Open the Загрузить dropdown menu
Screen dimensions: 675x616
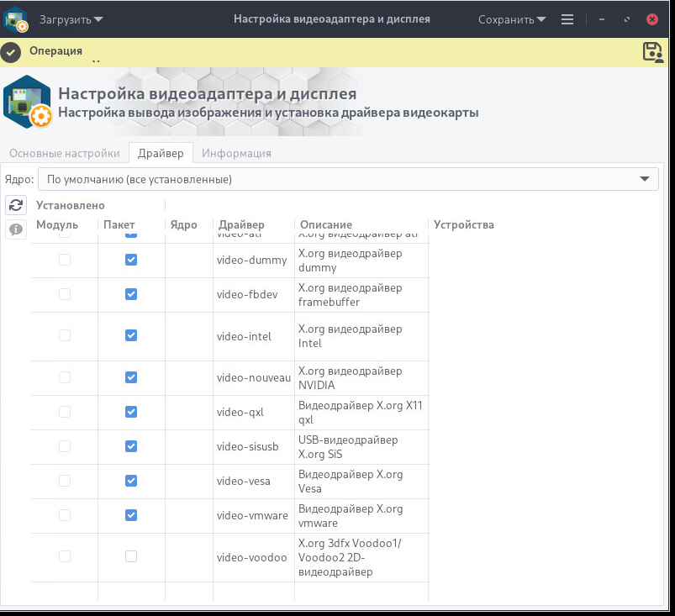71,19
